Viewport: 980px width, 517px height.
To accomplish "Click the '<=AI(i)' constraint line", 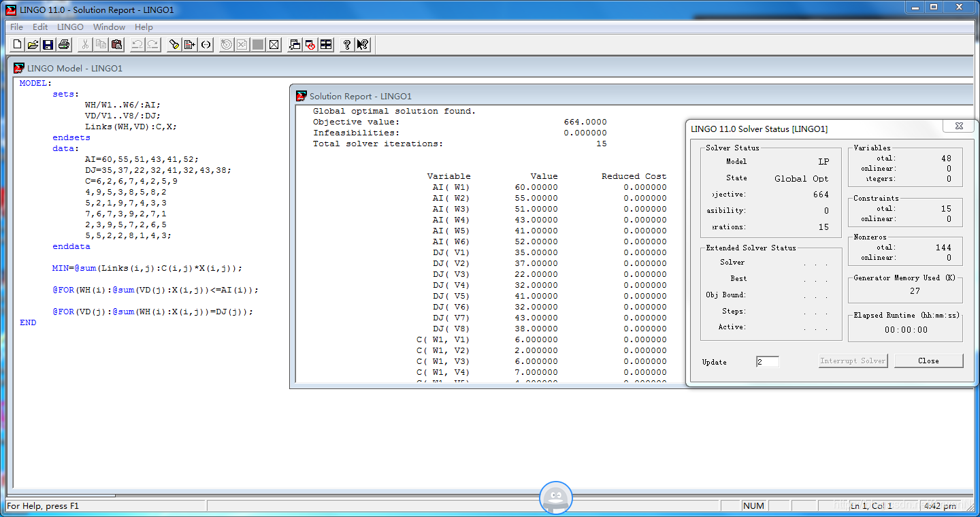I will [x=155, y=290].
